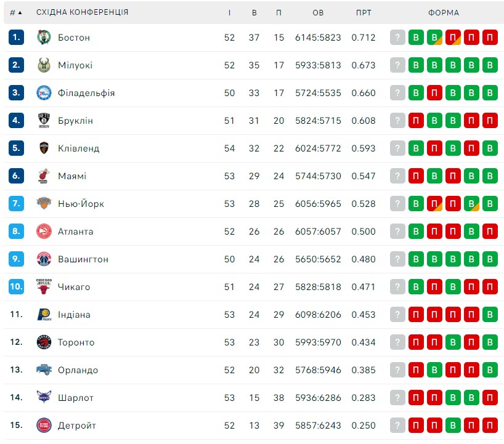The image size is (504, 444).
Task: Sort standings by ПРТ column header
Action: click(x=364, y=12)
